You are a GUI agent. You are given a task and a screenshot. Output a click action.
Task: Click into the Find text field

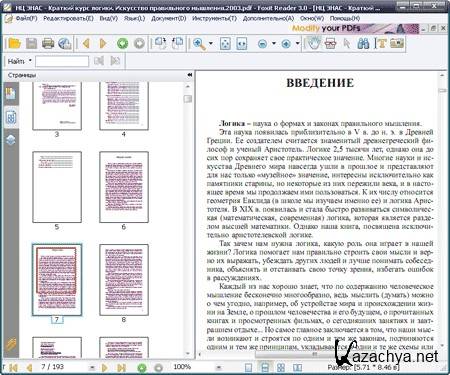[62, 61]
